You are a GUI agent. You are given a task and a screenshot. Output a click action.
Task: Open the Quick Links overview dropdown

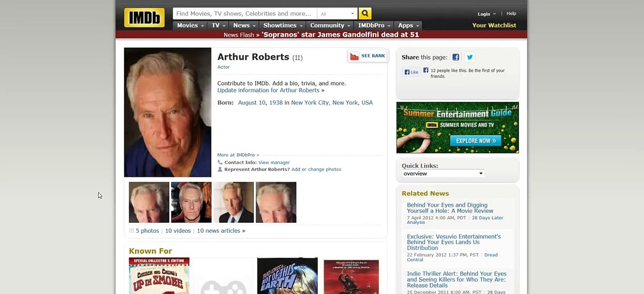coord(443,174)
